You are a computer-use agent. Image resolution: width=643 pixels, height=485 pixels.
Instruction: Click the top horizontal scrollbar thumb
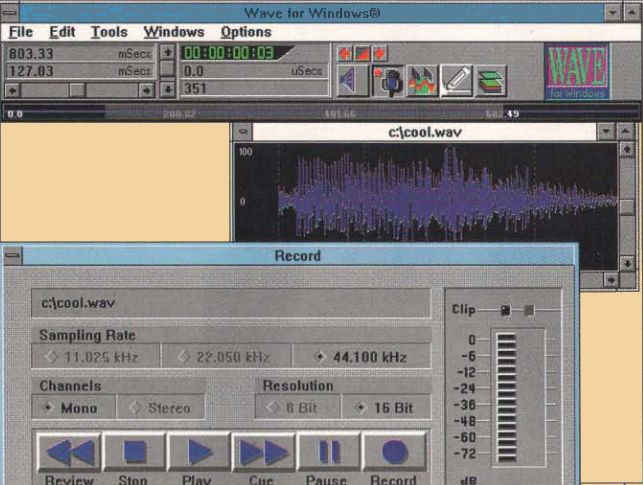tap(77, 90)
